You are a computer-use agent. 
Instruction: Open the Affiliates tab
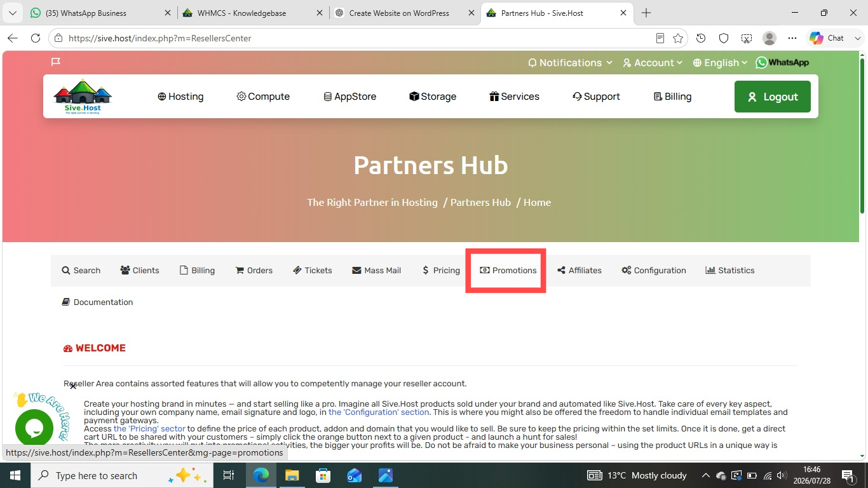[579, 271]
